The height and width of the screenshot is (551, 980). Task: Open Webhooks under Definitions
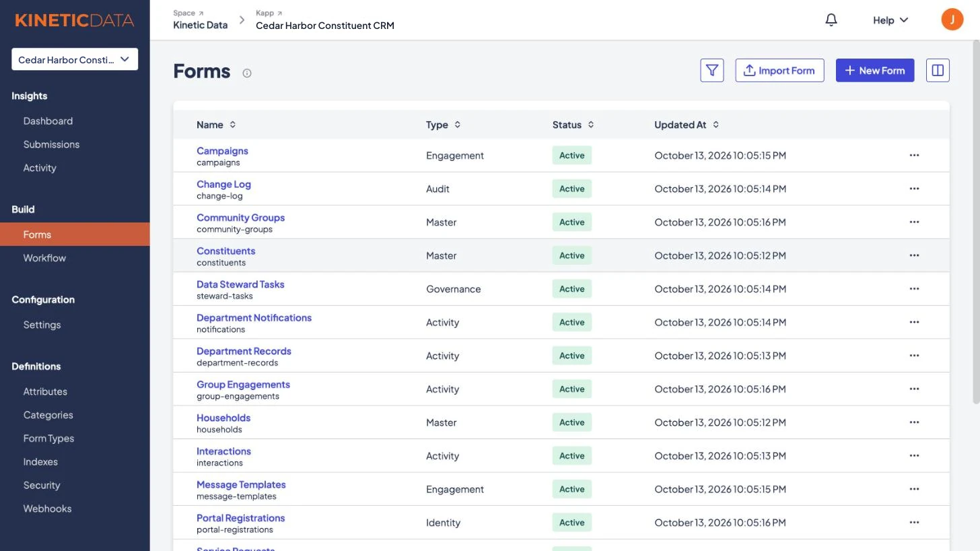click(x=47, y=509)
